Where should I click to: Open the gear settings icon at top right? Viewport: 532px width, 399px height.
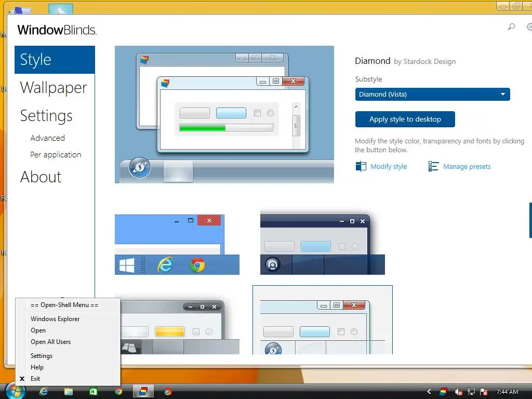(529, 27)
